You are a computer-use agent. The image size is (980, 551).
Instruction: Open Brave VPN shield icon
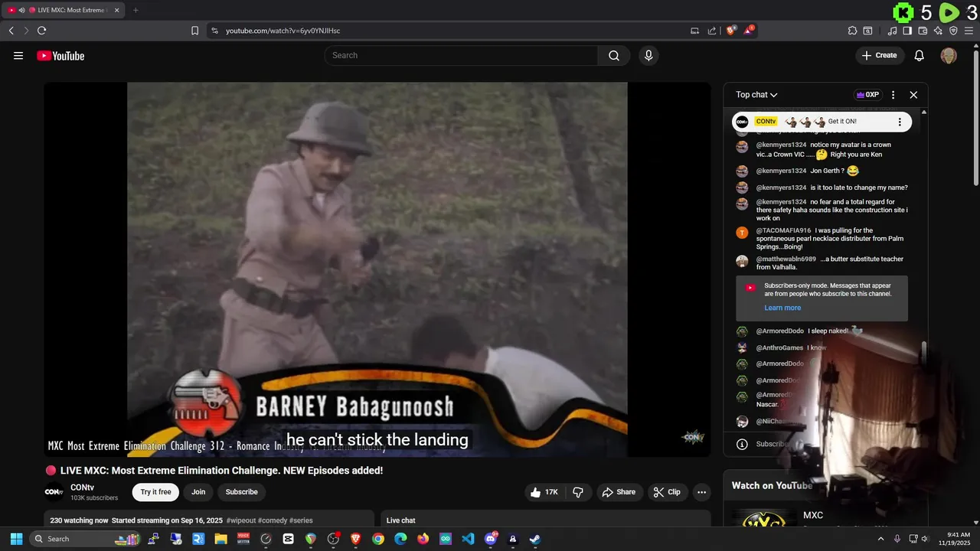coord(953,31)
